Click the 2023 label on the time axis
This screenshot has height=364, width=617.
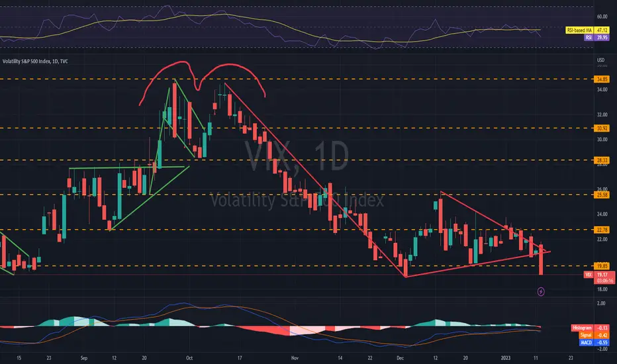click(x=506, y=358)
